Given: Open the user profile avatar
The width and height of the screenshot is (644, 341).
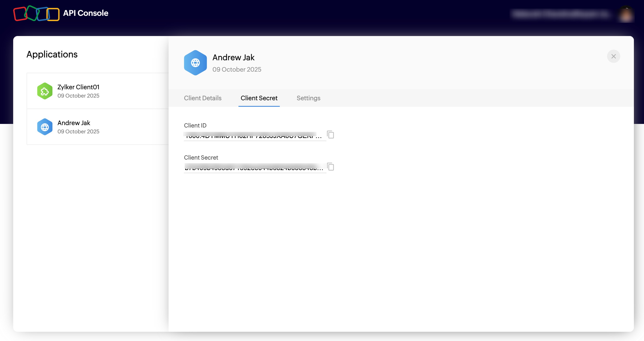Looking at the screenshot, I should (x=626, y=14).
